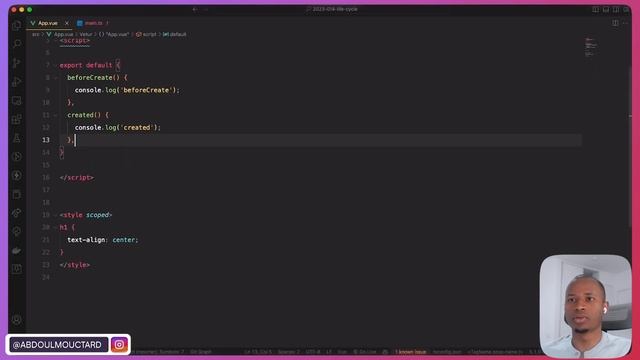Click the Go Live status bar button
This screenshot has width=640, height=360.
point(365,352)
